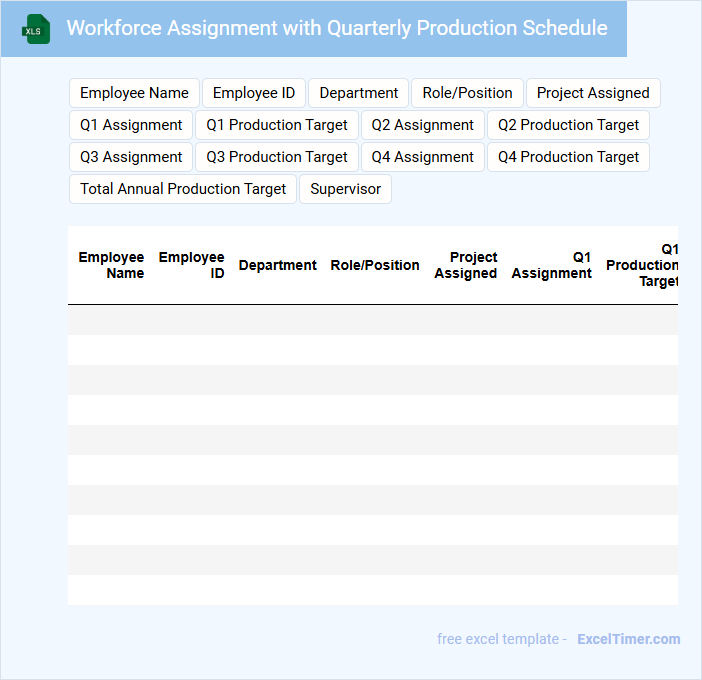
Task: Click the Workforce Assignment title heading
Action: [x=337, y=28]
